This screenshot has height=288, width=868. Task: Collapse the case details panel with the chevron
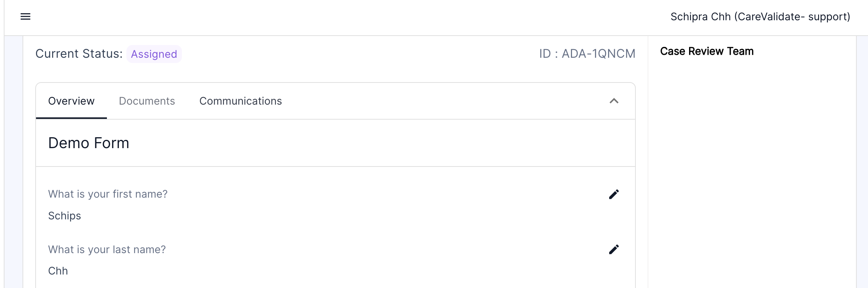pos(614,101)
